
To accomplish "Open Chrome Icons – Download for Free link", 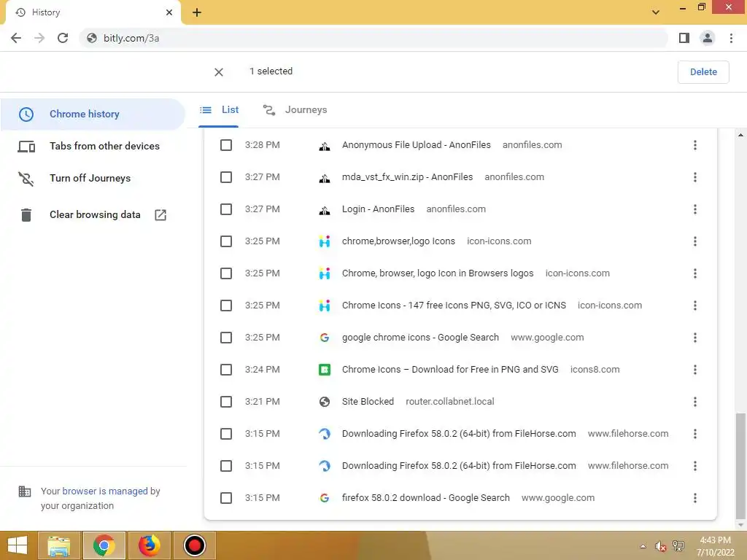I will 449,370.
